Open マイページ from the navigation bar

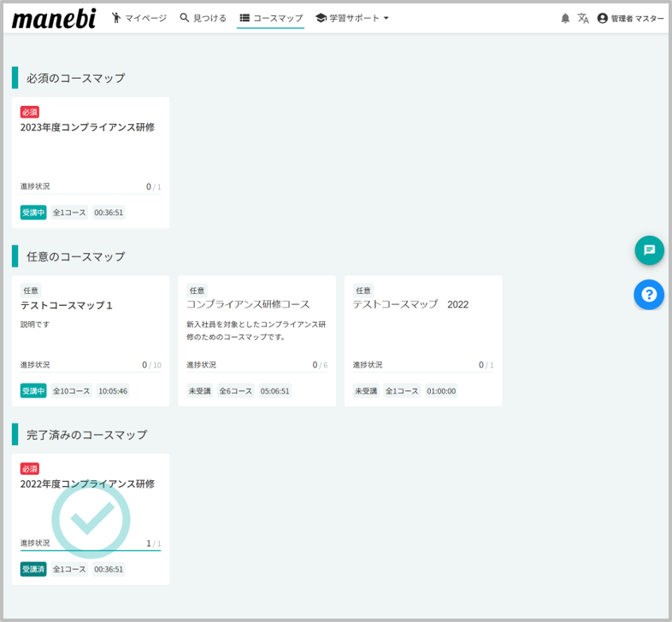[x=139, y=18]
